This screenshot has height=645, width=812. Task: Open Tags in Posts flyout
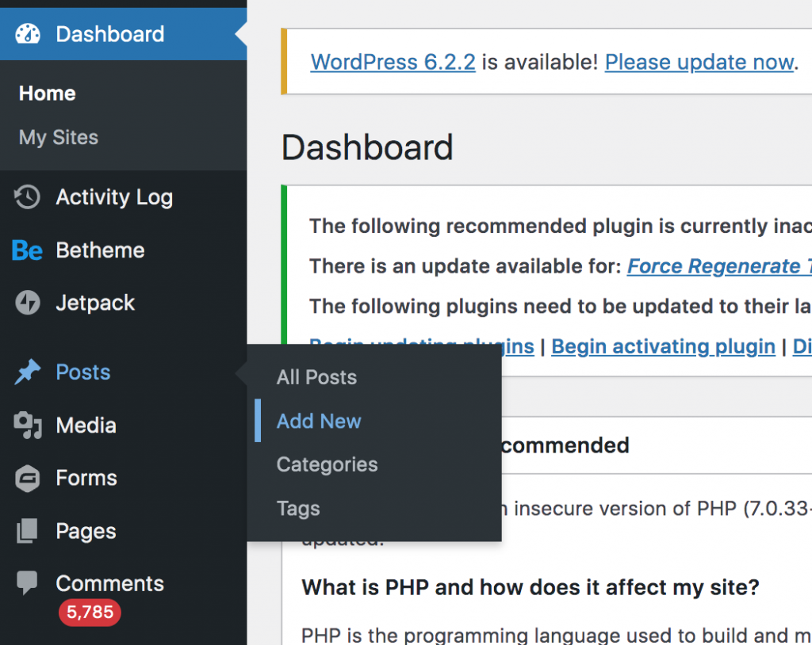(x=298, y=509)
